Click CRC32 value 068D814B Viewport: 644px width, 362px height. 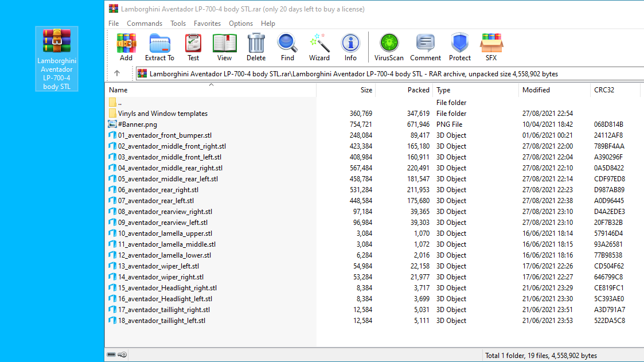click(608, 124)
